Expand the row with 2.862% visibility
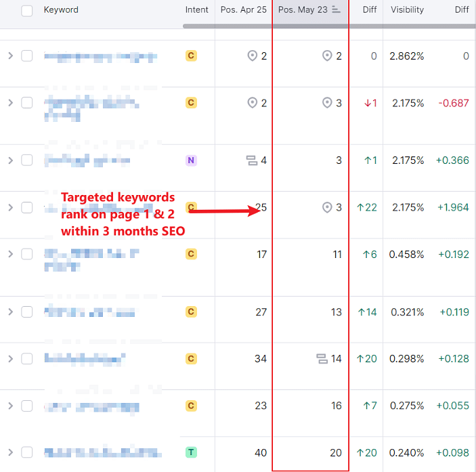This screenshot has width=476, height=472. pos(10,56)
